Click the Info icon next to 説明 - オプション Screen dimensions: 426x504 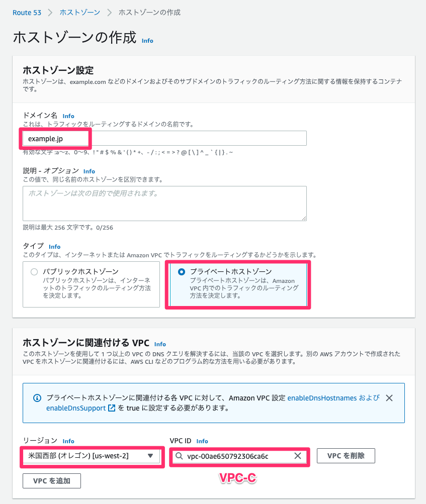[89, 171]
